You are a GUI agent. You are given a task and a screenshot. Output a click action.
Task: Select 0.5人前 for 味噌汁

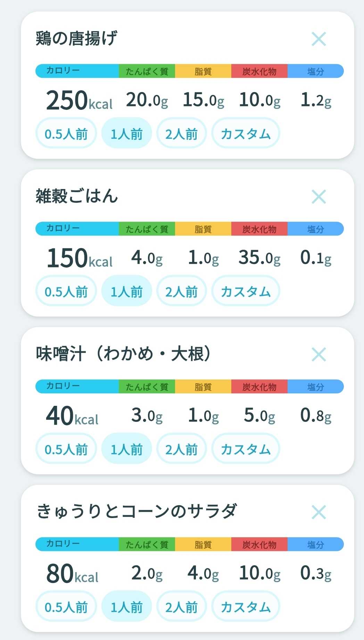pyautogui.click(x=66, y=449)
